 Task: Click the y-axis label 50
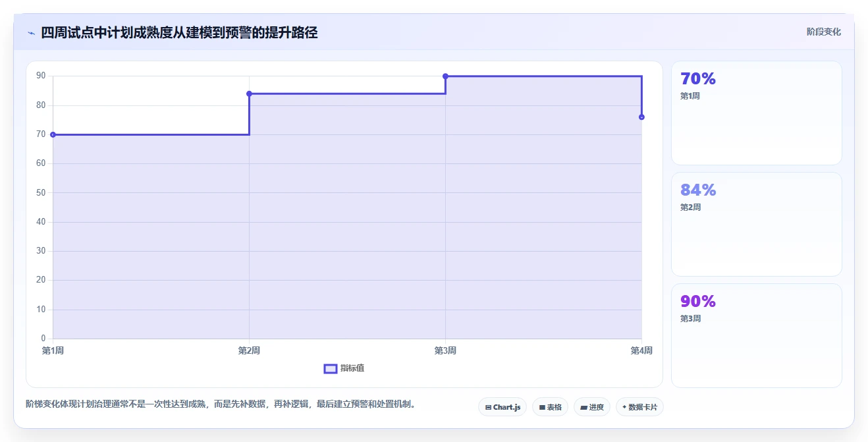41,192
